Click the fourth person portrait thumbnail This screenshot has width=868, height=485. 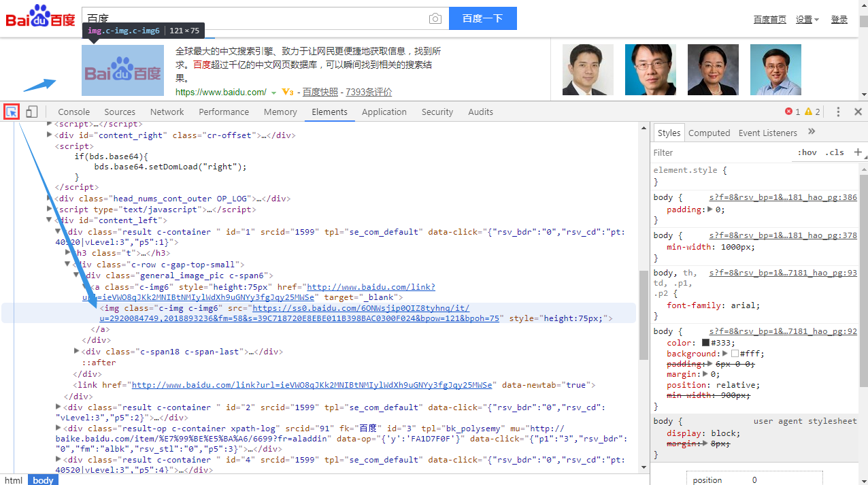[775, 70]
